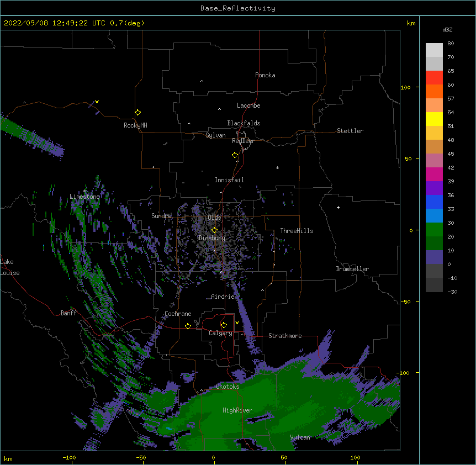The width and height of the screenshot is (476, 465).
Task: Select the red swatch in dBZ legend
Action: coord(434,77)
